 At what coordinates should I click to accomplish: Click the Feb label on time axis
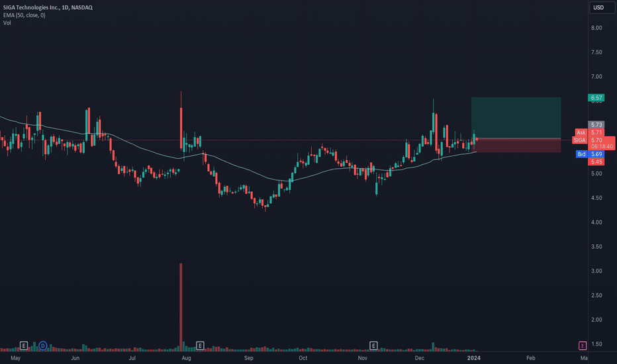click(531, 358)
